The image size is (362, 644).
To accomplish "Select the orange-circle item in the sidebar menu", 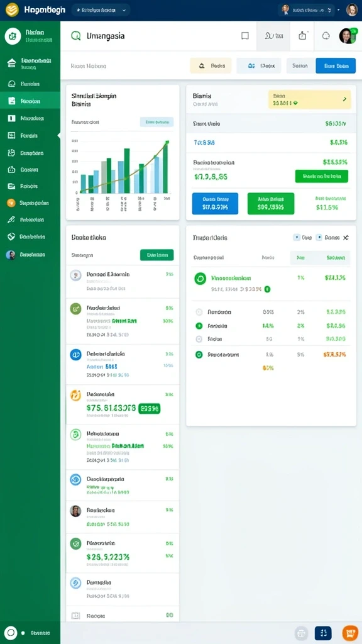I will coord(28,203).
